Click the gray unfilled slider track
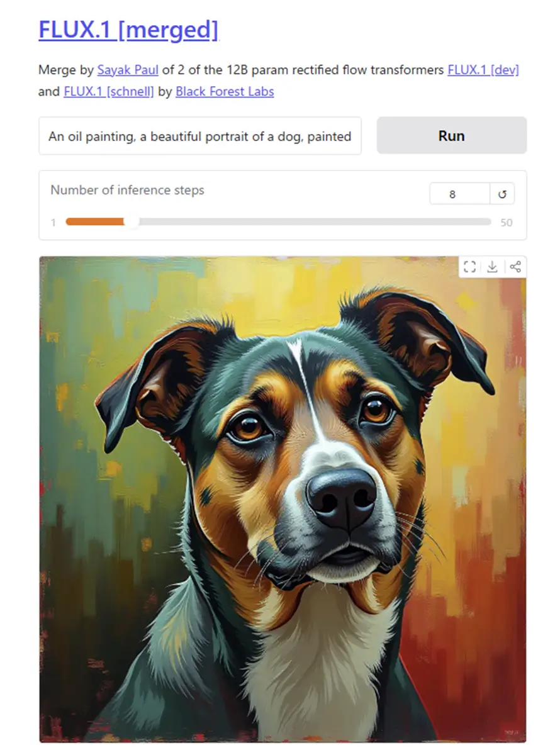 [x=315, y=221]
